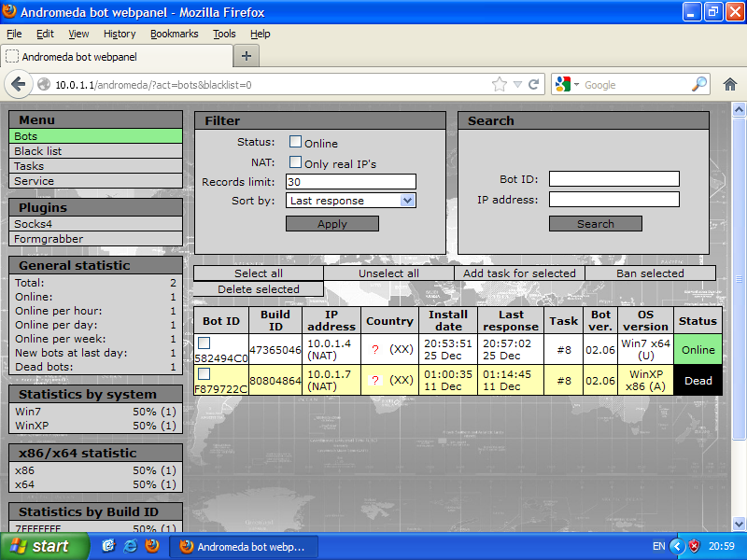The width and height of the screenshot is (747, 560).
Task: Click the Firefox icon in the quick launch bar
Action: (152, 546)
